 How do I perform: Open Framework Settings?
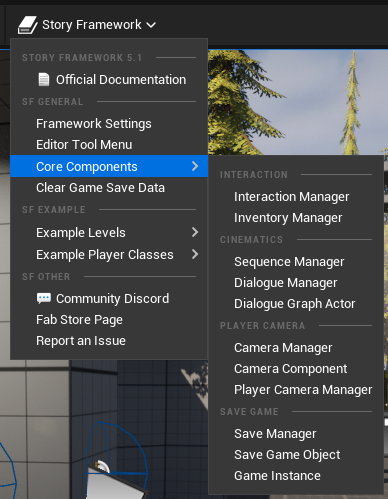point(109,124)
